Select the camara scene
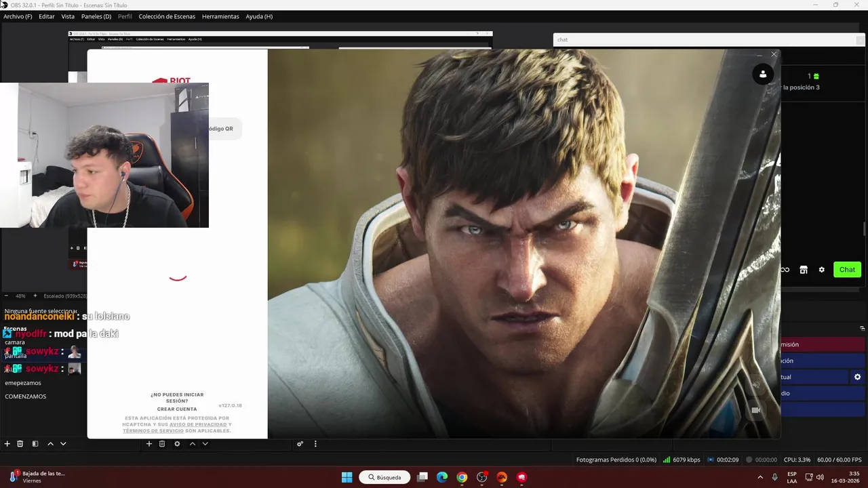Image resolution: width=868 pixels, height=488 pixels. pos(14,342)
